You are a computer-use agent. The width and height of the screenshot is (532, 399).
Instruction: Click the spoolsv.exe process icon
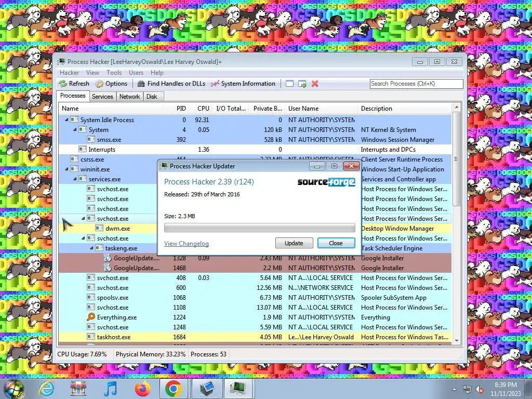[91, 298]
